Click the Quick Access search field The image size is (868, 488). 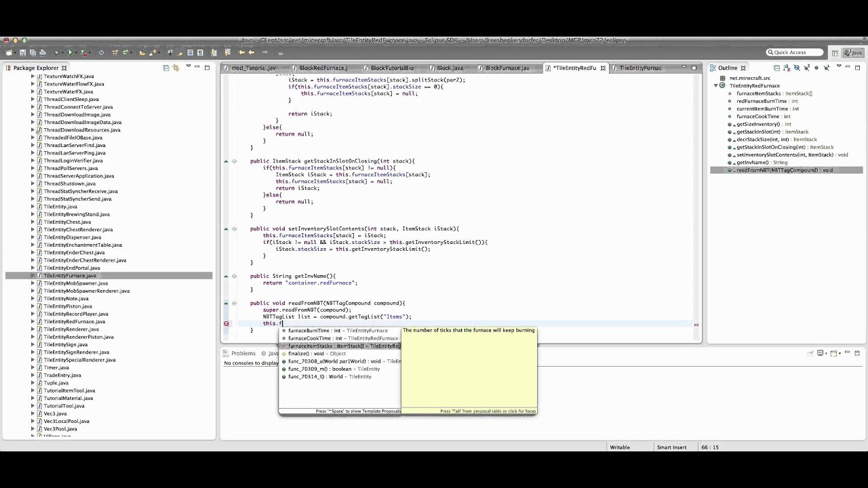point(795,52)
